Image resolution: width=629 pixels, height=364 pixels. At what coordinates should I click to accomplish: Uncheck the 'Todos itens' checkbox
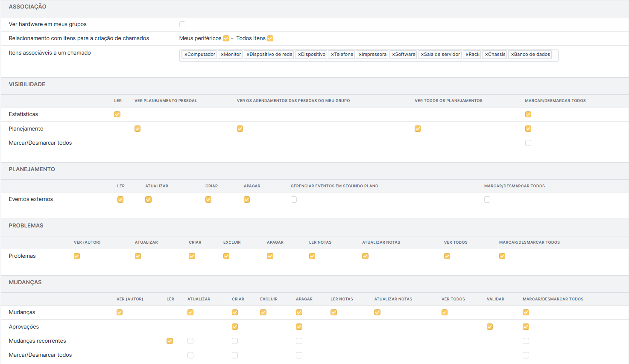pyautogui.click(x=270, y=38)
